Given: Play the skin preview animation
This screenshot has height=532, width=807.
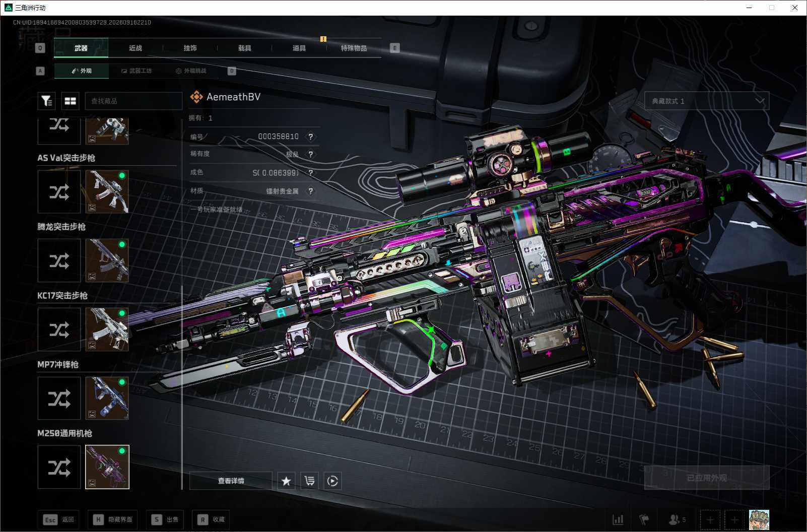Looking at the screenshot, I should [x=332, y=481].
